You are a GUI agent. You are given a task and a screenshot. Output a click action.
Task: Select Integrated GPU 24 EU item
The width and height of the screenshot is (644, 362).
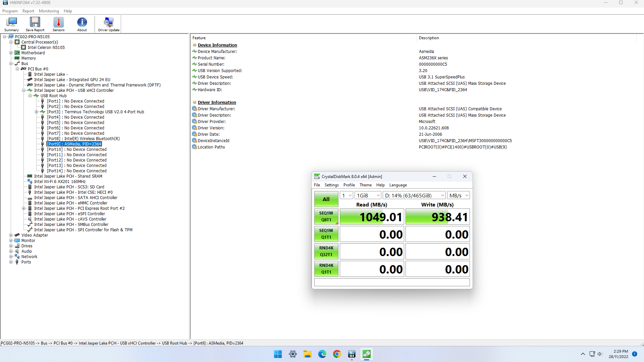coord(72,80)
